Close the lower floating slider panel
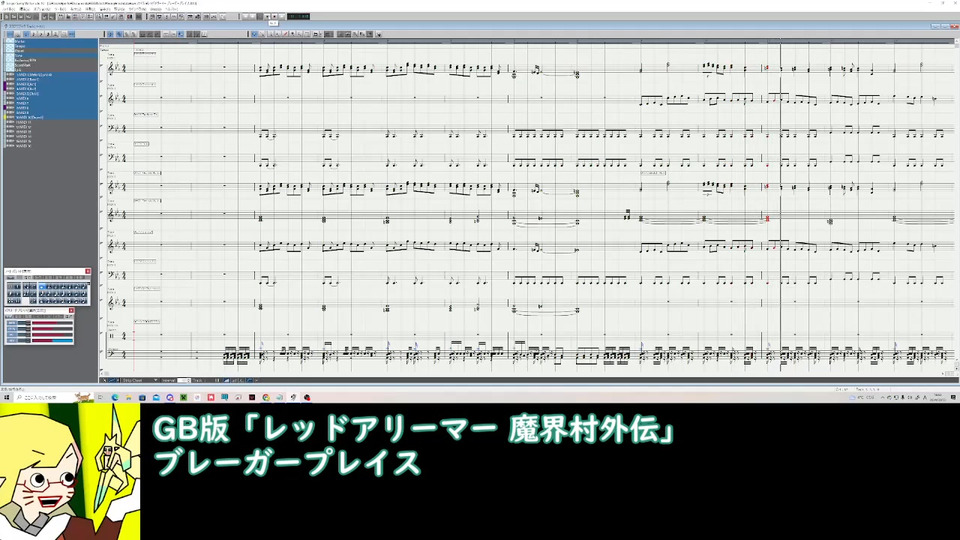This screenshot has height=540, width=960. [71, 310]
